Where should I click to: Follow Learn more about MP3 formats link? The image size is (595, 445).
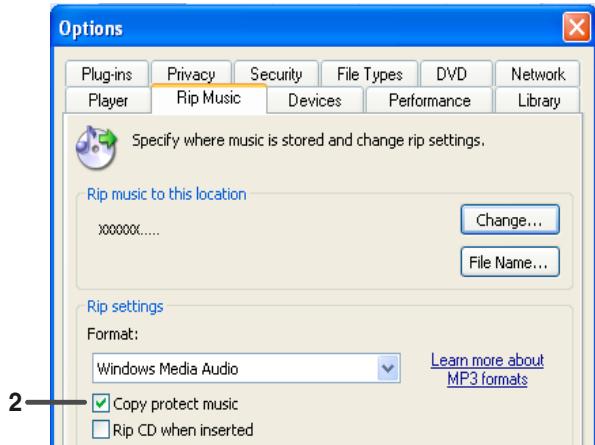coord(487,369)
